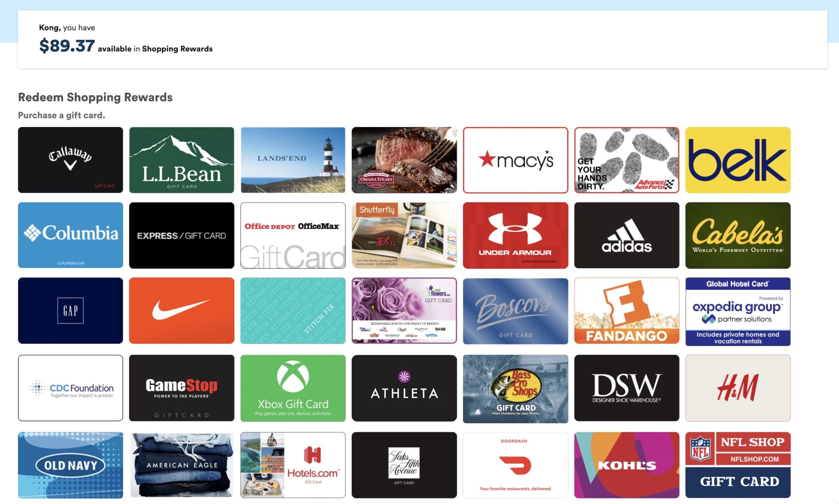The height and width of the screenshot is (504, 839).
Task: Choose the L.L.Bean gift card
Action: [x=182, y=160]
